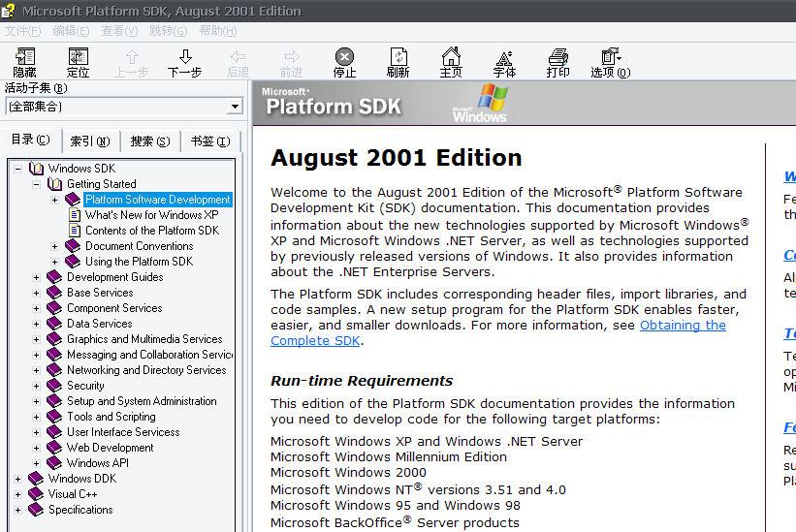Click the Windows flag logo in banner
The width and height of the screenshot is (796, 532).
tap(492, 97)
